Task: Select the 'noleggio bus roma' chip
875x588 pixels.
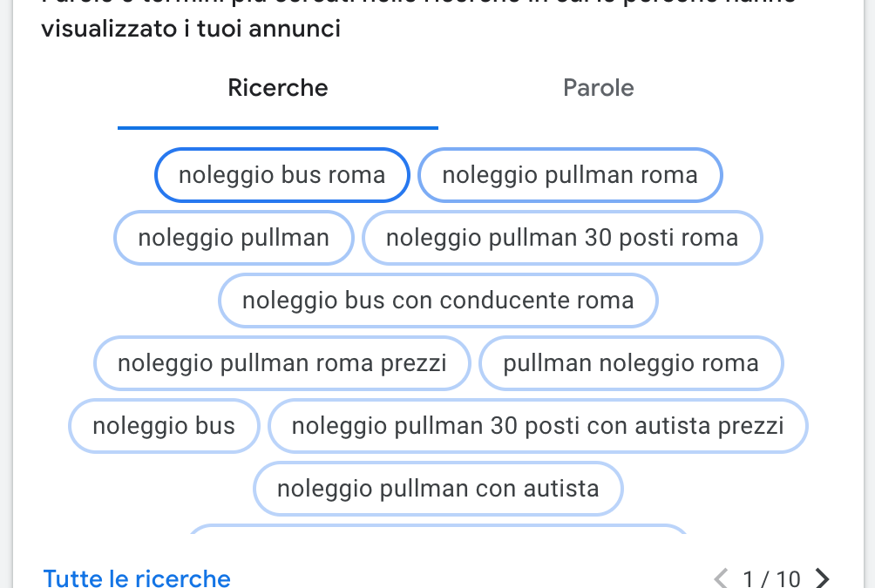Action: pyautogui.click(x=281, y=175)
